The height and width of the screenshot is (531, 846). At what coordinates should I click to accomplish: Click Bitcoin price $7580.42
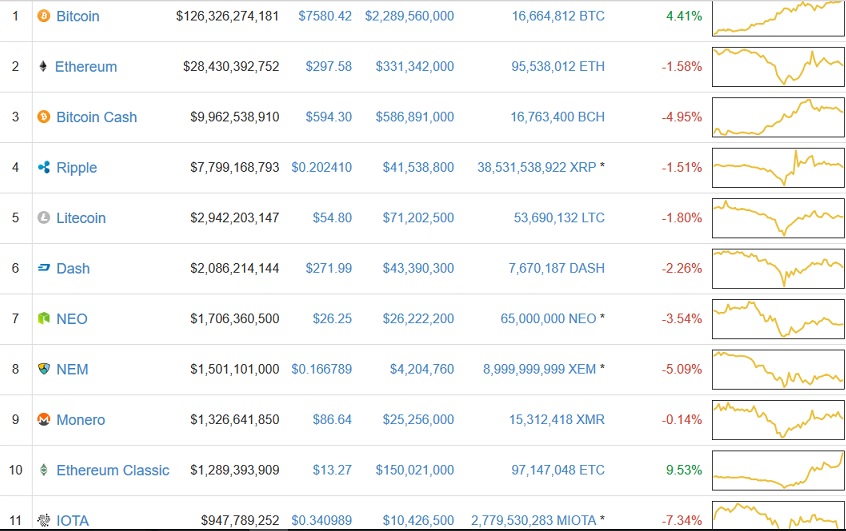[325, 16]
